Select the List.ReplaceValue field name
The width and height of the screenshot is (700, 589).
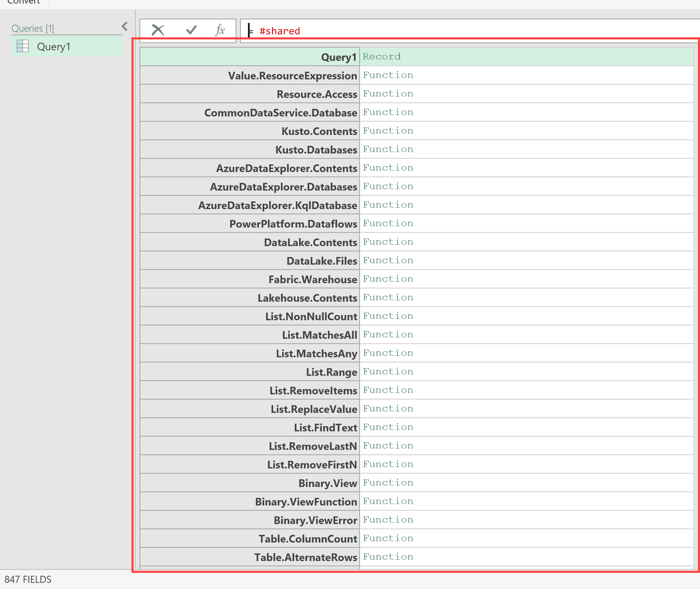click(249, 409)
